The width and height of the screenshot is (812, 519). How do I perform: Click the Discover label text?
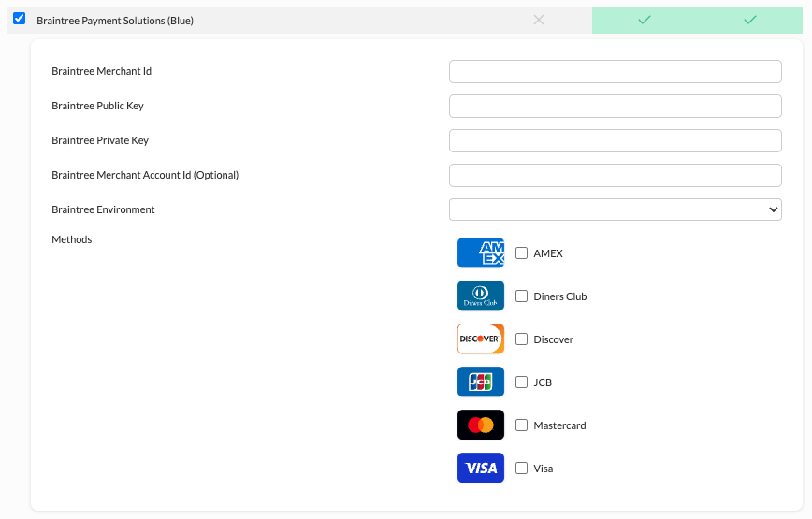554,339
